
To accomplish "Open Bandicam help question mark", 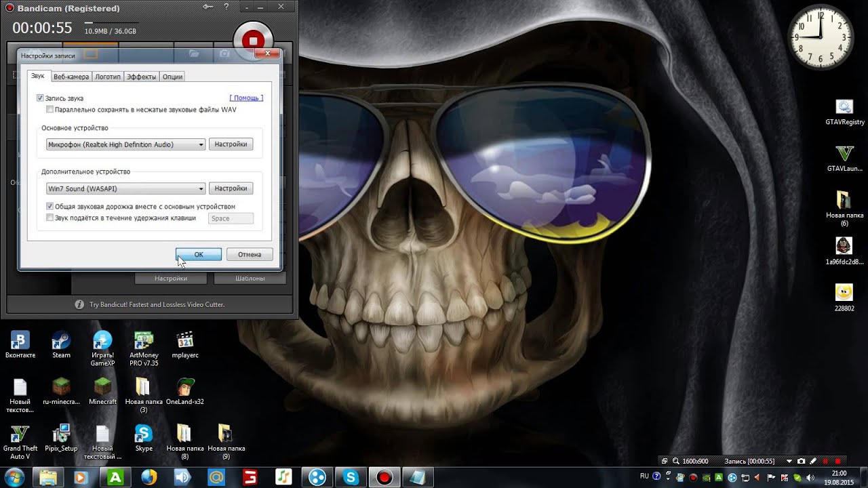I will [226, 7].
